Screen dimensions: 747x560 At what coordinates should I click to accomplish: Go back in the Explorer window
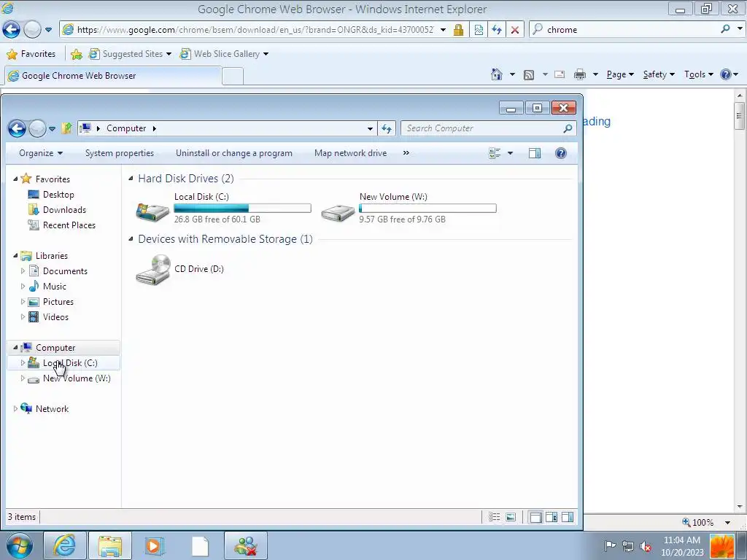pyautogui.click(x=17, y=128)
